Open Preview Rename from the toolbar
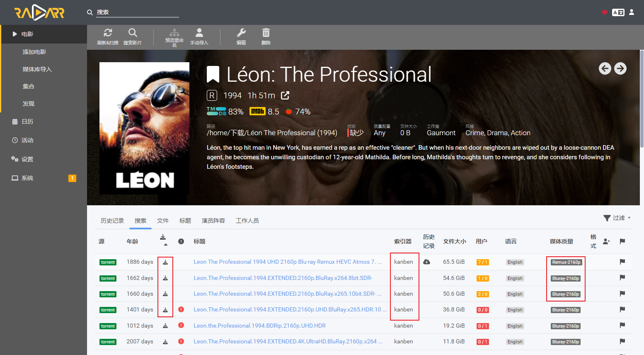This screenshot has width=644, height=355. point(174,33)
